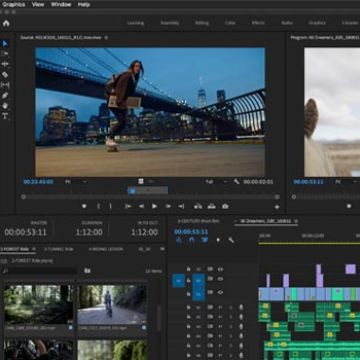Viewport: 360px width, 360px height.
Task: Switch to the Assembly workspace
Action: 169,23
